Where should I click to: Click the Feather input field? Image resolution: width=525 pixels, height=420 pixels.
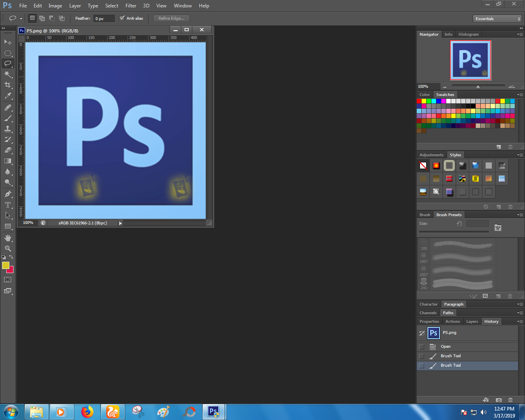pyautogui.click(x=104, y=18)
